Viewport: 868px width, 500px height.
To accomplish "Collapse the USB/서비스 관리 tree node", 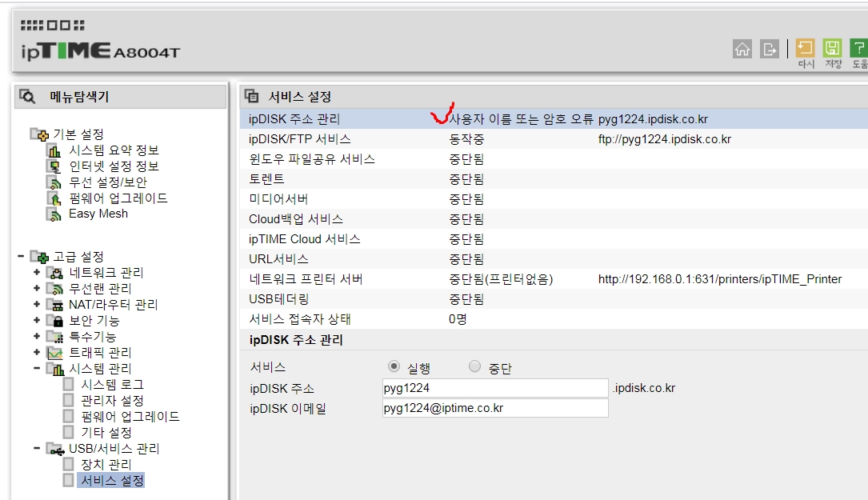I will [x=37, y=448].
